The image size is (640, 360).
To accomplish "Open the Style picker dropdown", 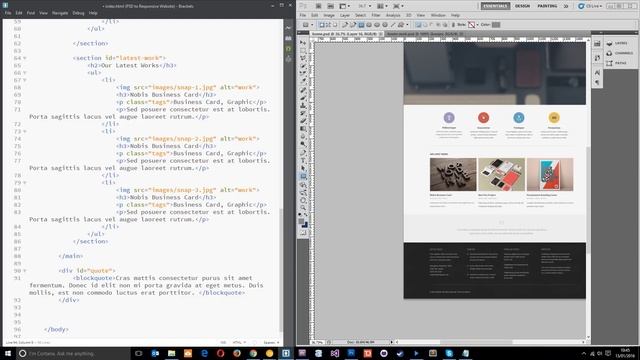I will [x=477, y=25].
